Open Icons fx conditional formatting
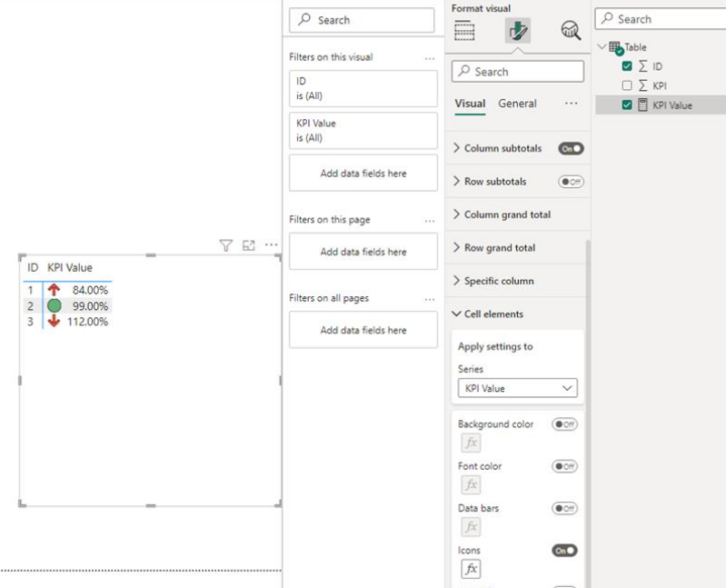Image resolution: width=726 pixels, height=588 pixels. click(471, 569)
